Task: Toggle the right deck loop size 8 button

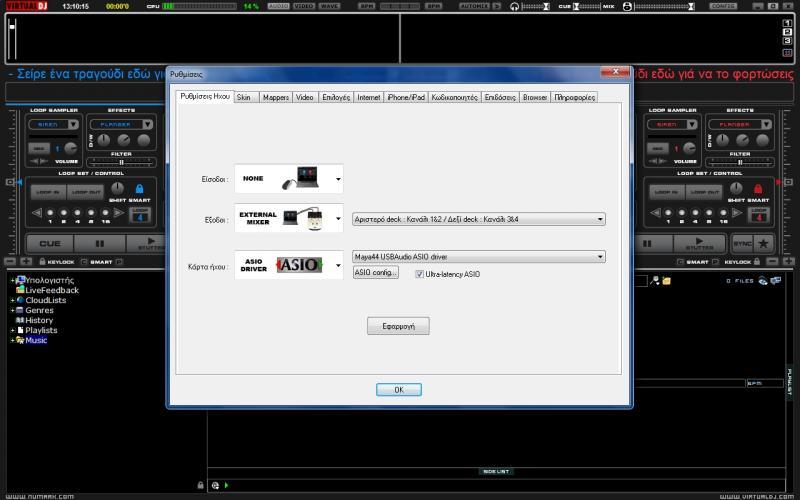Action: point(710,213)
